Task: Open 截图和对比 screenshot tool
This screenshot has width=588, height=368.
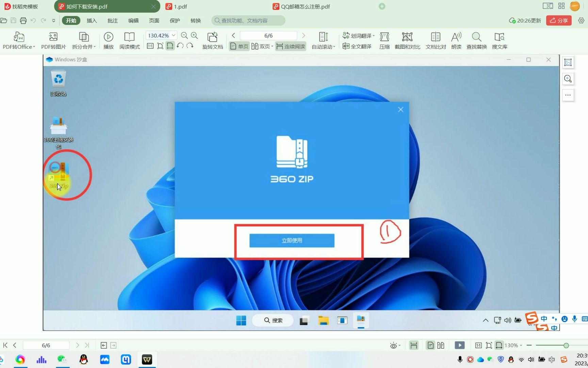Action: point(407,40)
